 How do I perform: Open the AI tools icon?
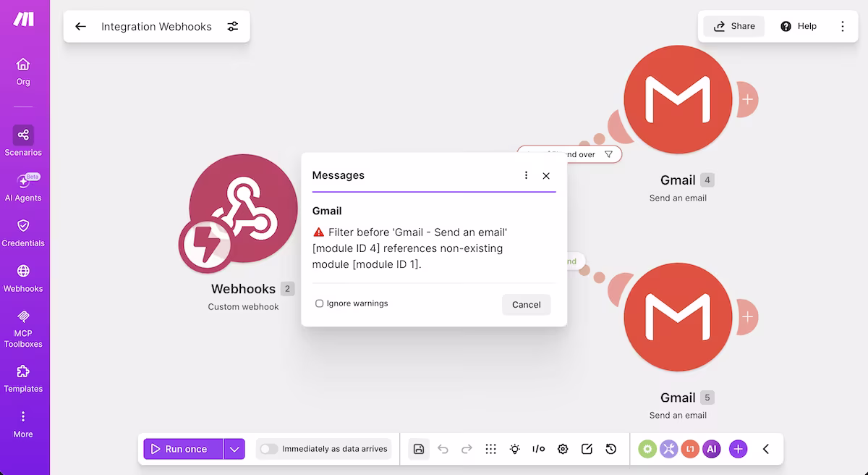coord(712,449)
